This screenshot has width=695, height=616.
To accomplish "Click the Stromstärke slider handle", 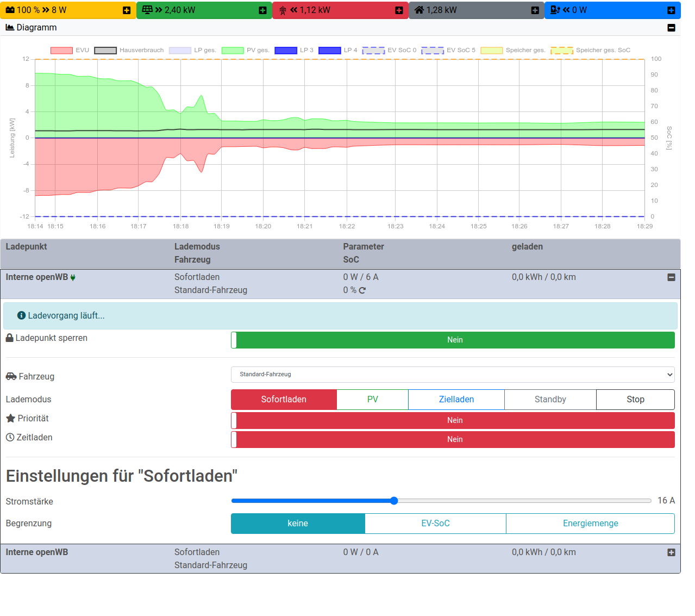I will 394,501.
